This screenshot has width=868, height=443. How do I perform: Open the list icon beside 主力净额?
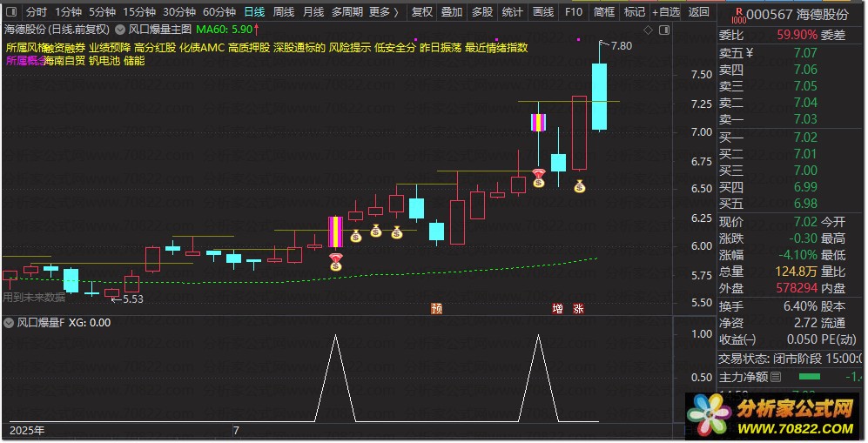pos(776,377)
